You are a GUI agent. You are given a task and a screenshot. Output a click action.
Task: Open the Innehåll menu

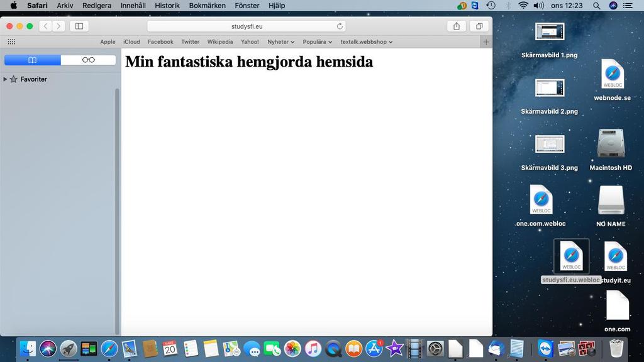(133, 6)
